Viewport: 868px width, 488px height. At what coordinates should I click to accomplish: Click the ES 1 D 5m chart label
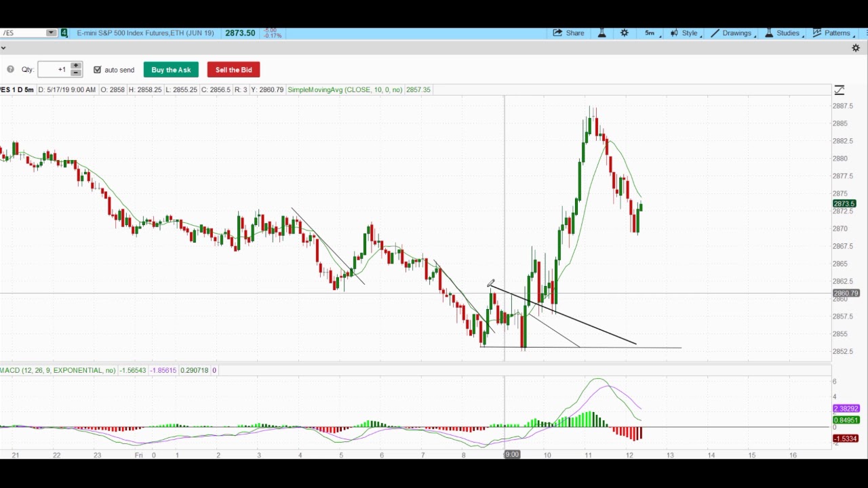pyautogui.click(x=17, y=89)
